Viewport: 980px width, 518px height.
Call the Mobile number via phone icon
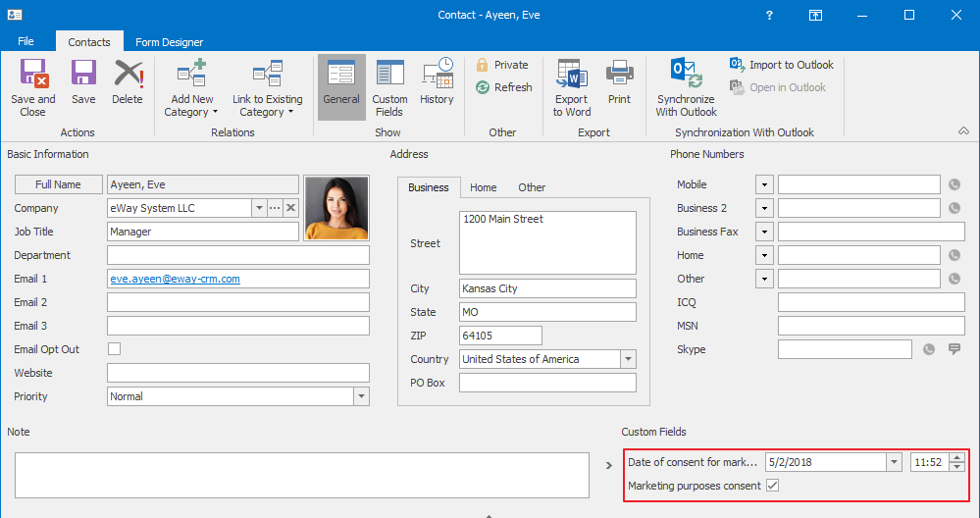954,184
